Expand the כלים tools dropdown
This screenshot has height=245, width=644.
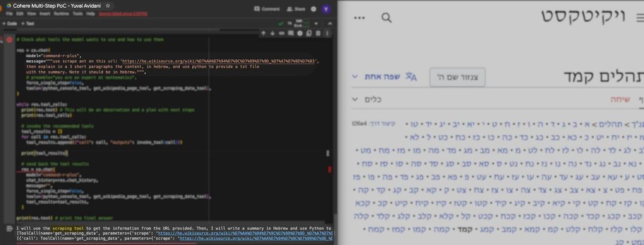tap(367, 99)
